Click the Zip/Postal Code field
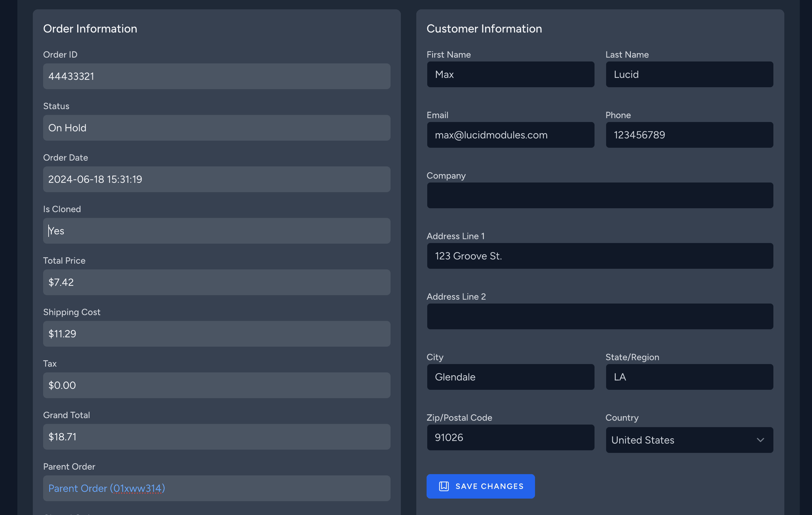 (510, 437)
